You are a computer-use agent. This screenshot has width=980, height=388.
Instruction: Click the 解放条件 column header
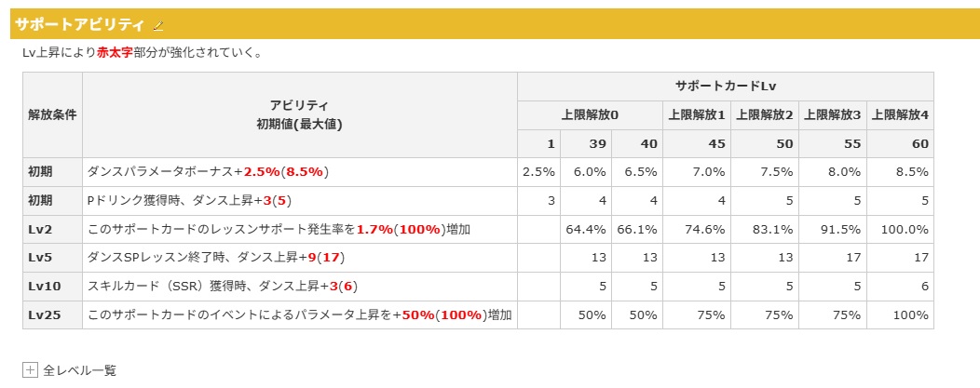(x=52, y=115)
